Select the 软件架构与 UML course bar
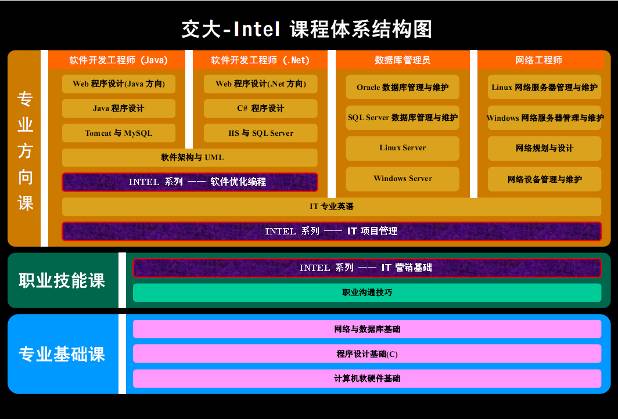 point(190,157)
